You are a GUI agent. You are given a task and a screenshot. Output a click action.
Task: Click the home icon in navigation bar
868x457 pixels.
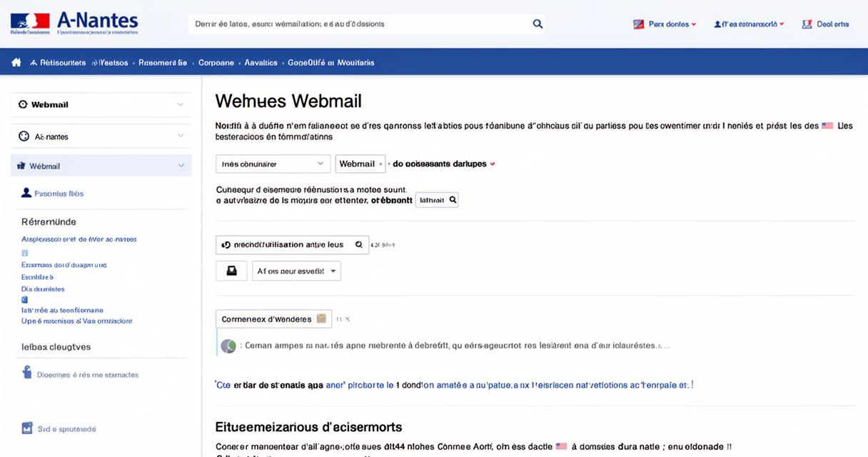coord(16,63)
